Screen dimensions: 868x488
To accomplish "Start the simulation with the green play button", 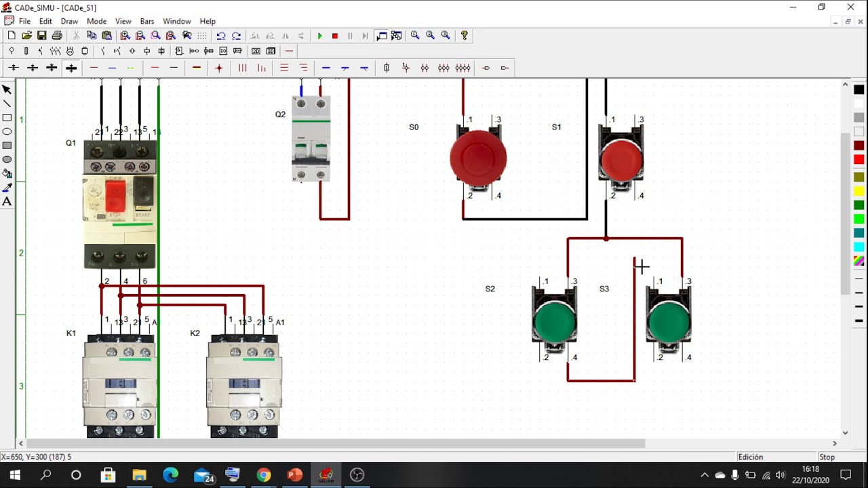I will click(319, 35).
